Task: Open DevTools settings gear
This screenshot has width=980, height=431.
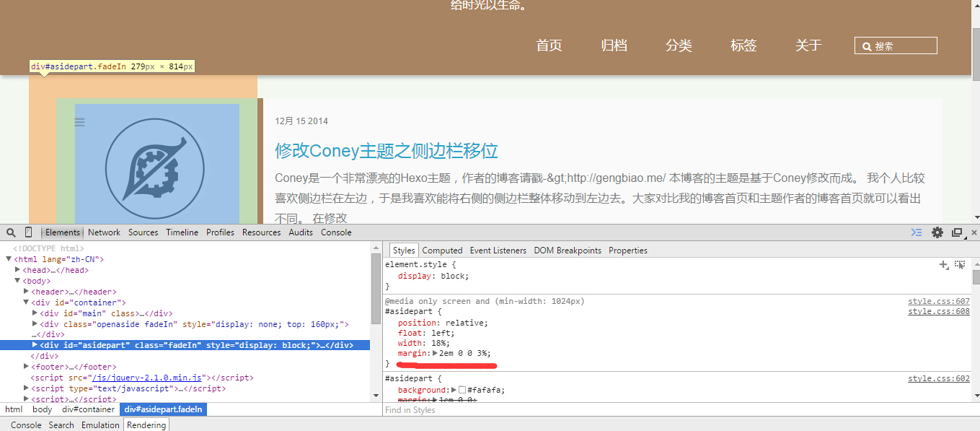Action: click(x=937, y=232)
